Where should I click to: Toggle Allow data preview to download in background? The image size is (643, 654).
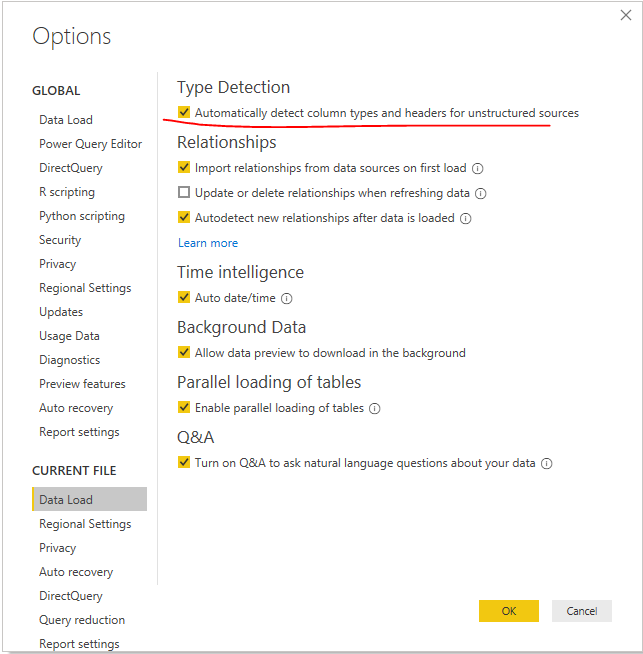coord(184,352)
